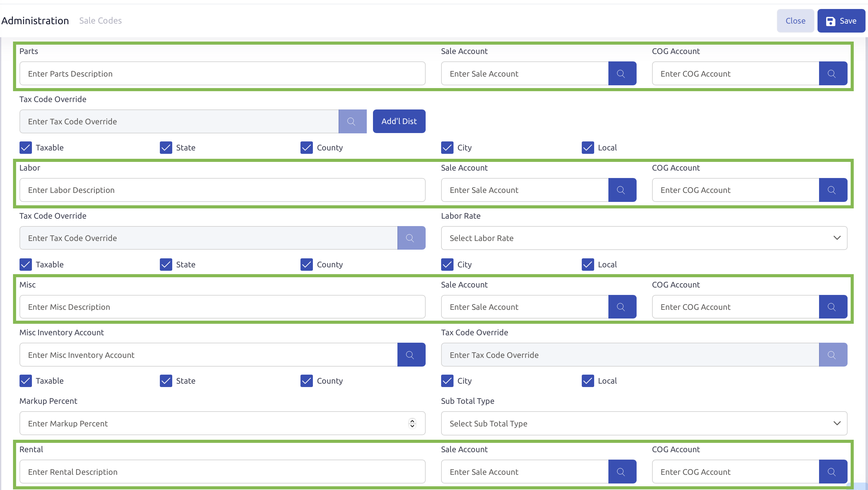Viewport: 868px width, 490px height.
Task: Toggle the Labor County checkbox
Action: point(306,265)
